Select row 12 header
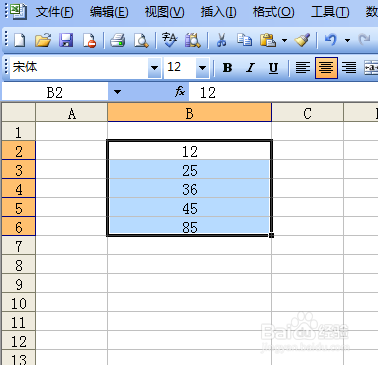The height and width of the screenshot is (365, 378). (19, 341)
